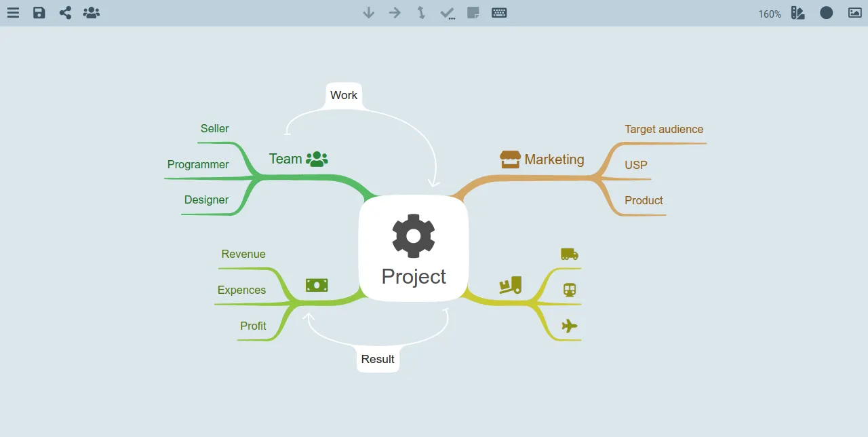This screenshot has width=868, height=437.
Task: Open the Share options icon
Action: click(65, 12)
